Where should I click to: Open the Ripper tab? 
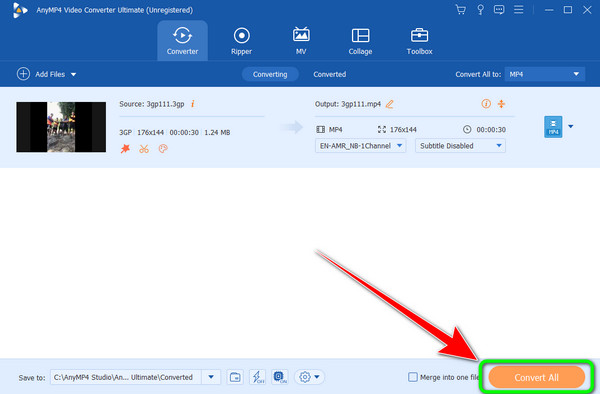coord(241,41)
